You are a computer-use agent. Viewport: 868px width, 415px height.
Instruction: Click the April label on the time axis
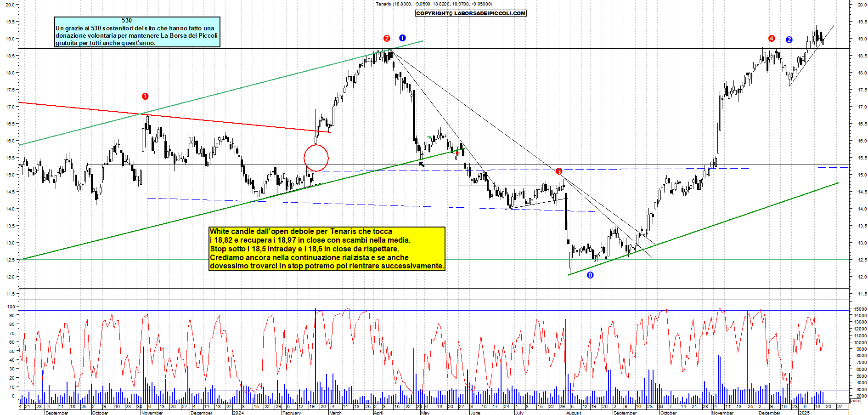378,413
